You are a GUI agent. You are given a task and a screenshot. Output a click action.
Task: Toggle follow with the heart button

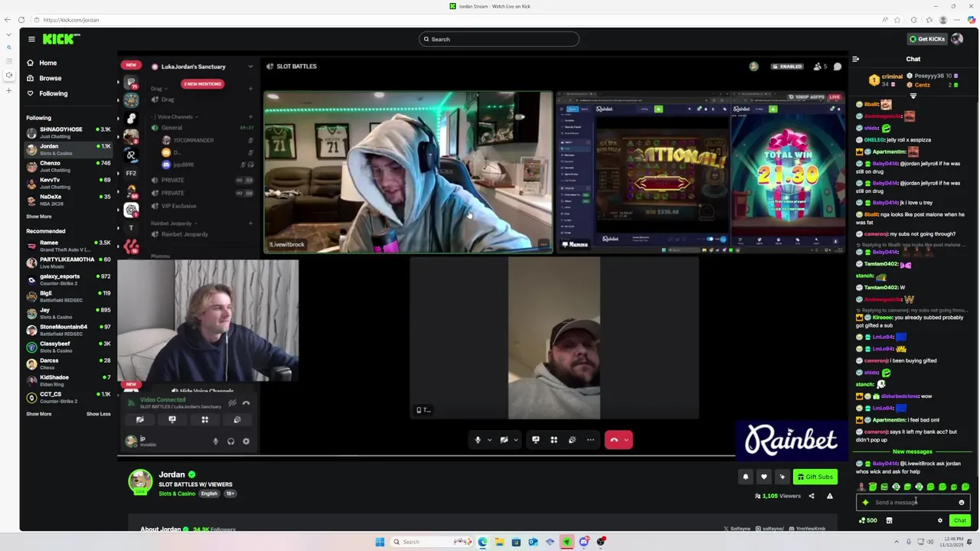[763, 477]
